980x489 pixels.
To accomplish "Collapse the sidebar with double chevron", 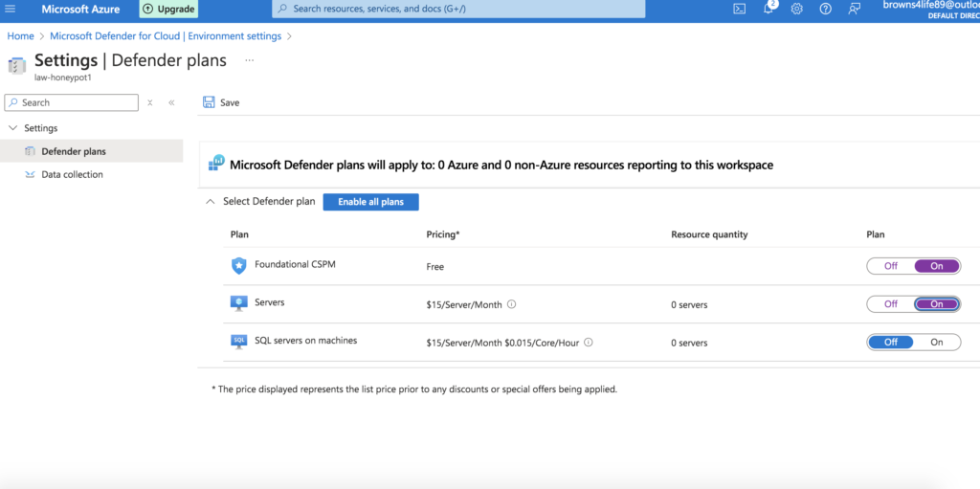I will (171, 102).
